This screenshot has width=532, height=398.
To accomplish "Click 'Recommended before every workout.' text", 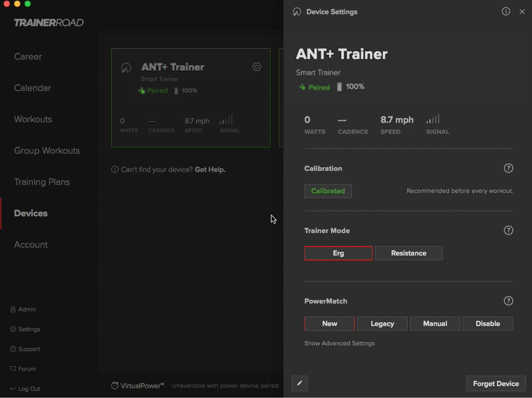I will (460, 191).
